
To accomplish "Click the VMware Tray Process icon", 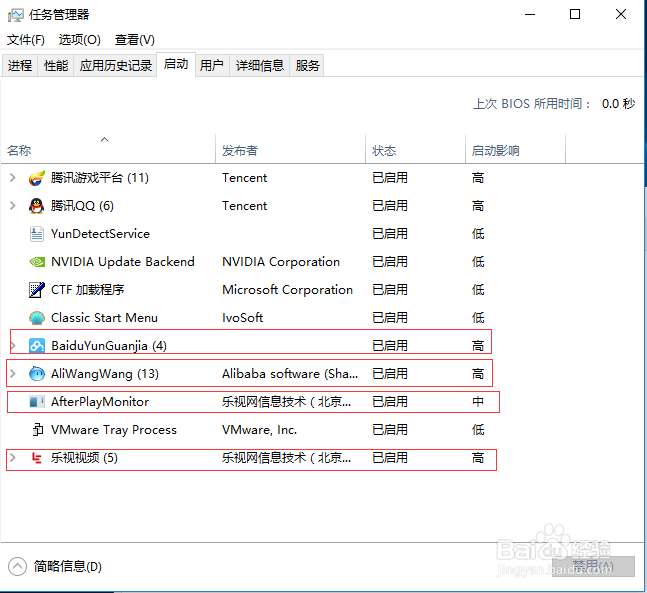I will [x=38, y=430].
